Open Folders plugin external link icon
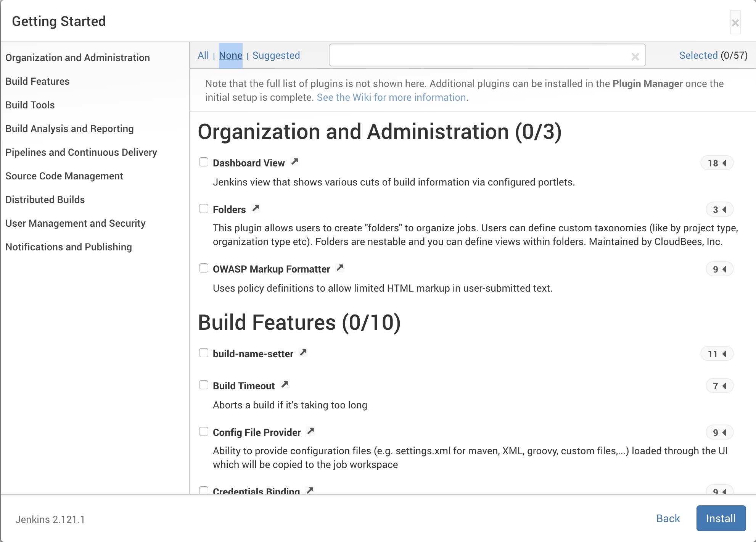This screenshot has width=756, height=542. (256, 208)
